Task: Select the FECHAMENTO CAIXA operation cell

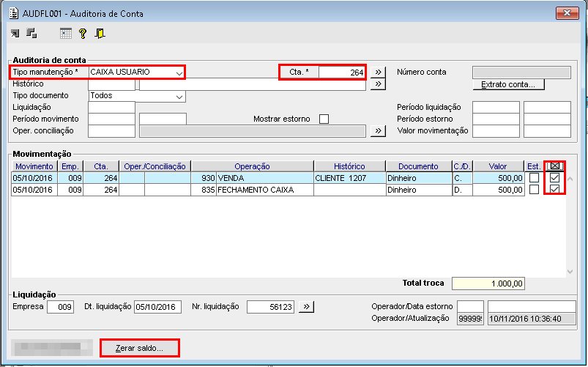Action: click(x=265, y=190)
